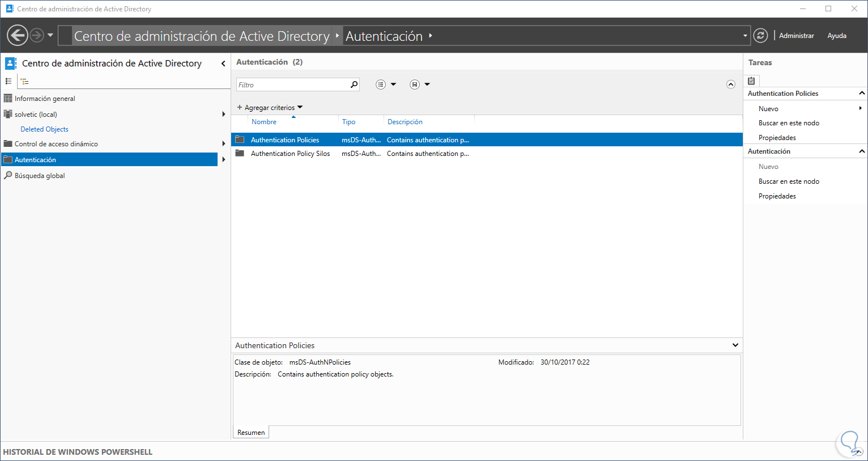The height and width of the screenshot is (461, 868).
Task: Open the address bar dropdown arrow
Action: [745, 36]
